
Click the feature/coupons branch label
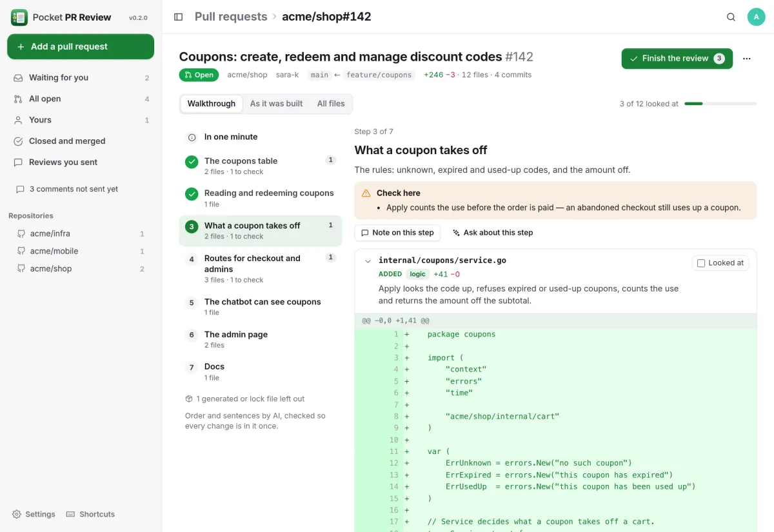coord(379,75)
